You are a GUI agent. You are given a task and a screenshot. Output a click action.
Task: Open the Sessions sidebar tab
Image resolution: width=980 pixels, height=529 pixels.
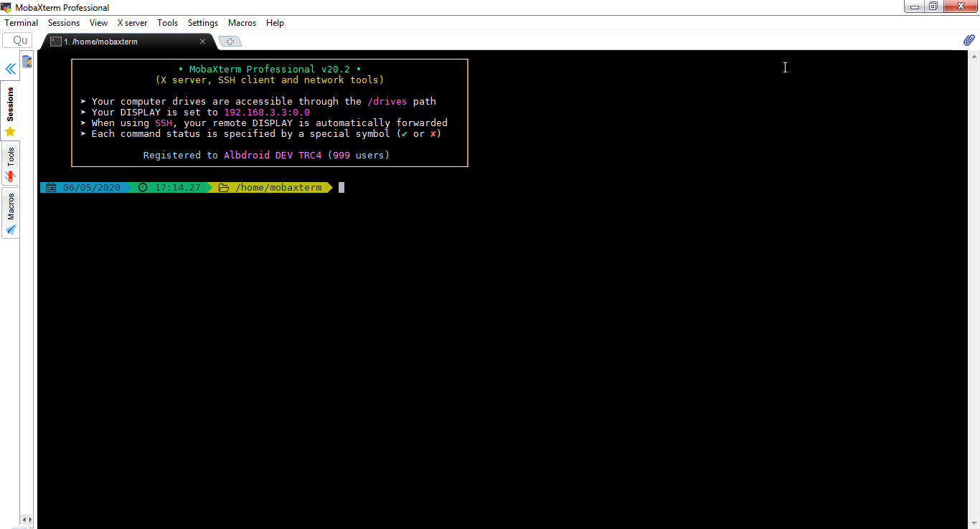click(10, 112)
